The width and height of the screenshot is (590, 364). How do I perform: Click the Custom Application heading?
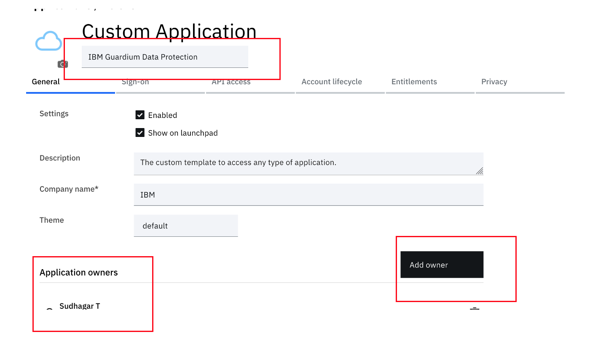coord(169,32)
